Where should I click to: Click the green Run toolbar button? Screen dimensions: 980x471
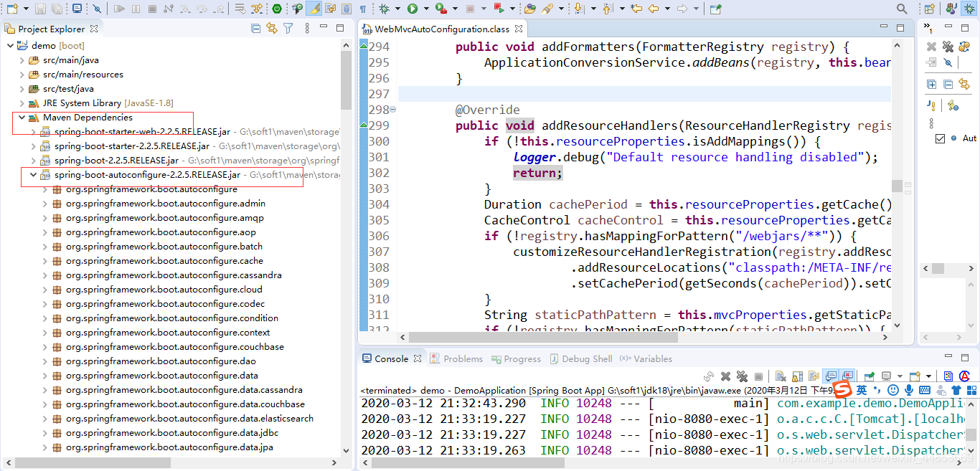point(413,9)
